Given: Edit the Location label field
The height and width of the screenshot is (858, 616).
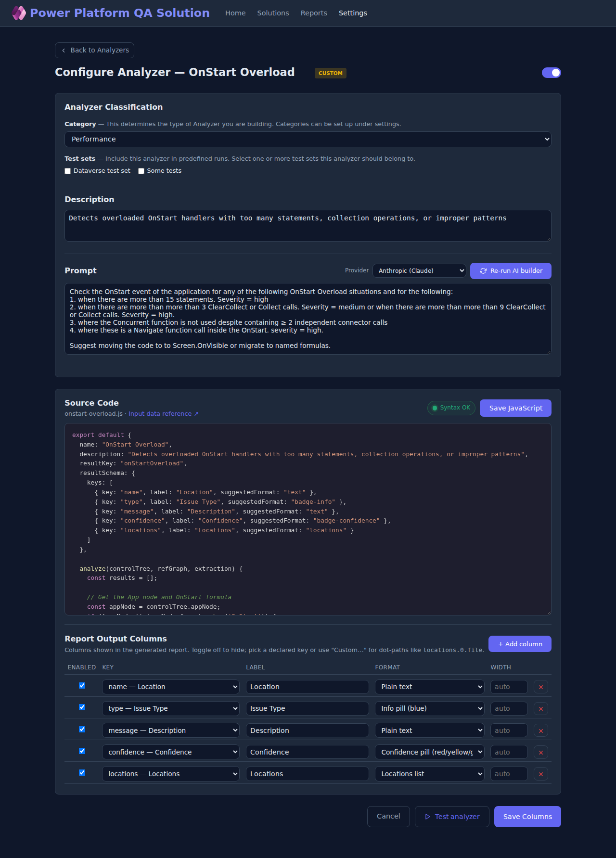Looking at the screenshot, I should coord(308,687).
